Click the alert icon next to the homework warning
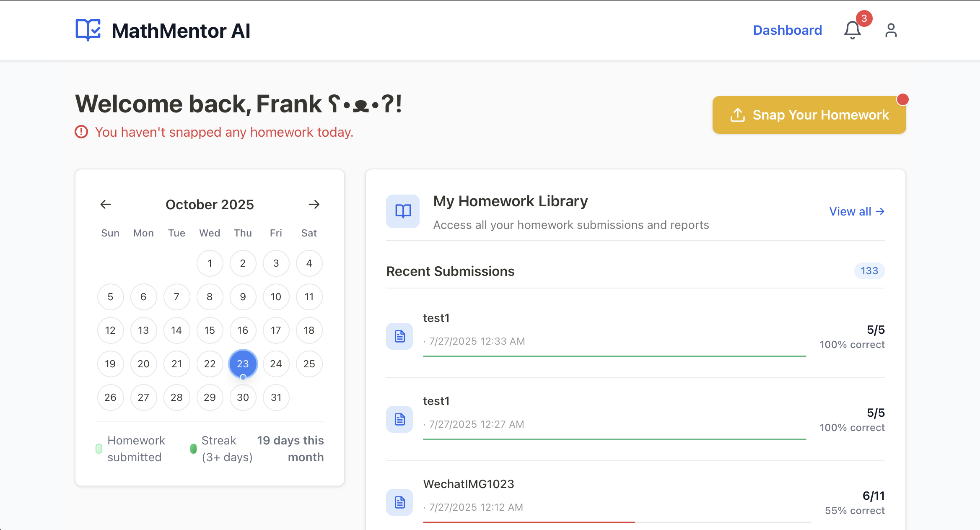Viewport: 980px width, 530px height. [x=81, y=132]
